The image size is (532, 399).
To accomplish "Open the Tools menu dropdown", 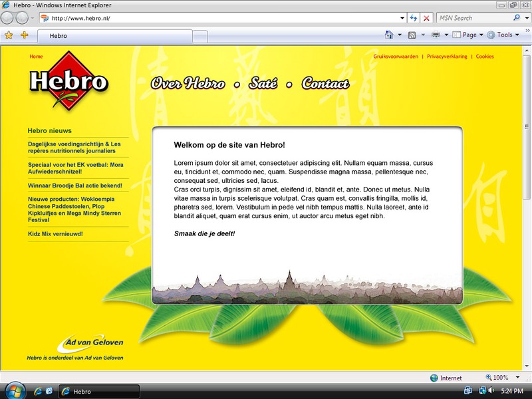I will pos(504,35).
